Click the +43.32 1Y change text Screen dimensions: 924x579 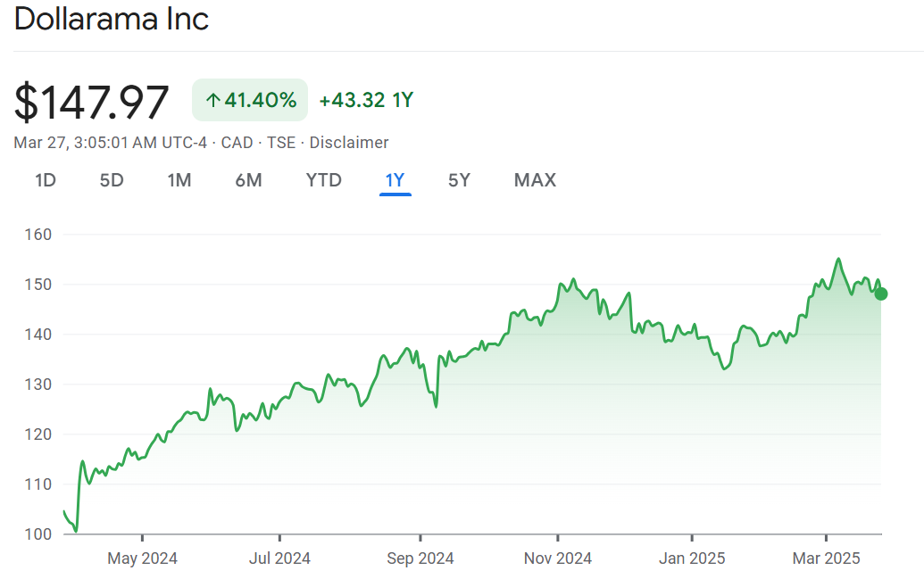(x=366, y=100)
